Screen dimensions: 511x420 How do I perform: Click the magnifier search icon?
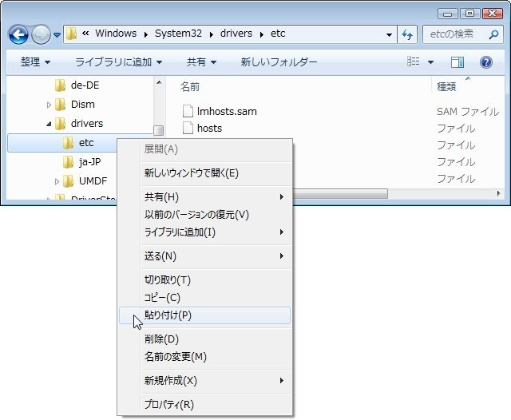[493, 34]
